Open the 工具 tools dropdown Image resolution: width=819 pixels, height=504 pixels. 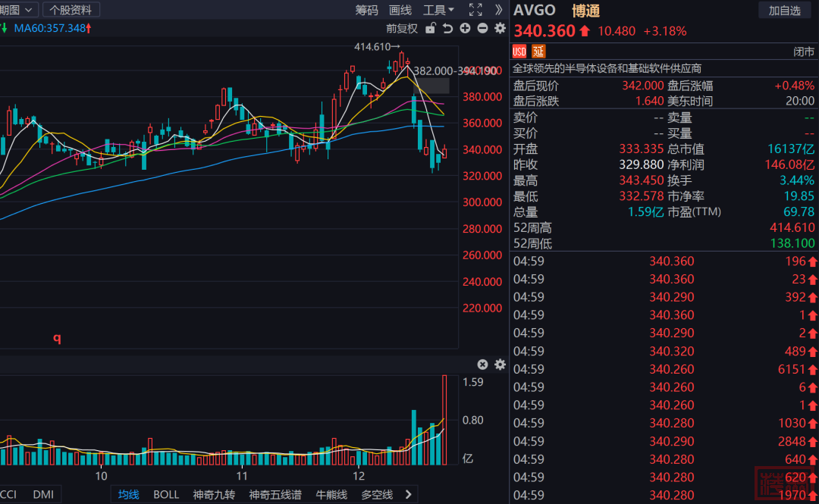438,10
